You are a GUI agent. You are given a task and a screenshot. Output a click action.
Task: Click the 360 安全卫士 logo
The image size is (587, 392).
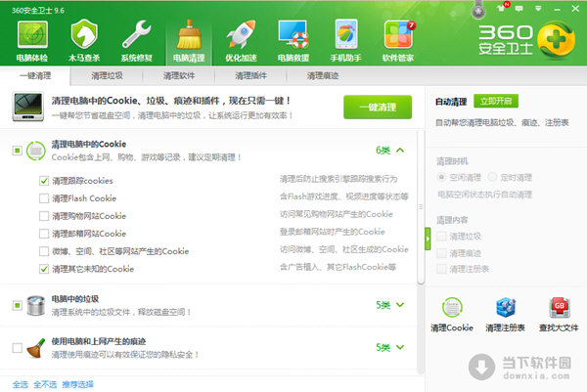pos(526,41)
